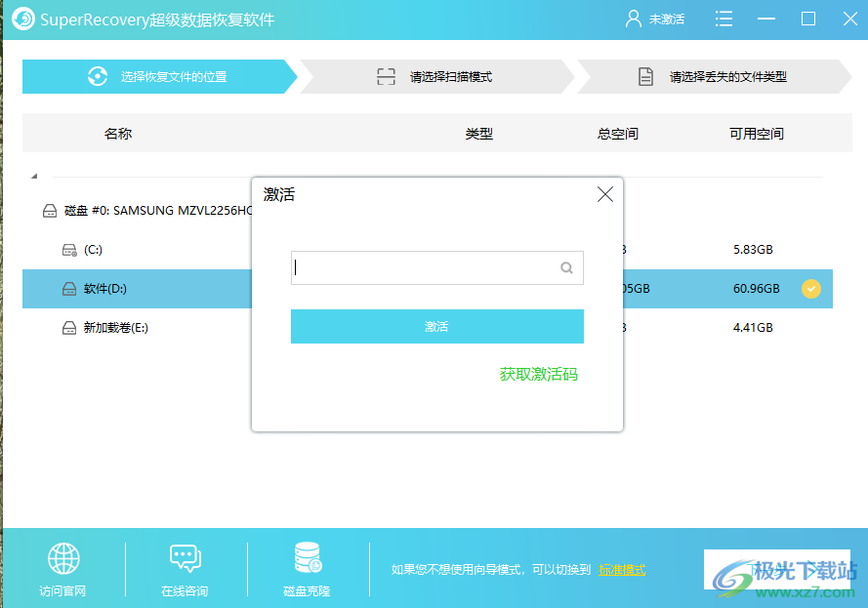Click the recovery location step icon
Screen dimensions: 868x608
98,76
